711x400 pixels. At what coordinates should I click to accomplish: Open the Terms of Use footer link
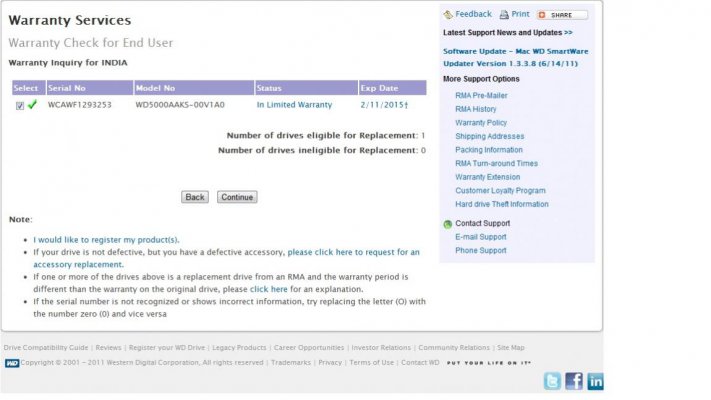click(x=371, y=363)
